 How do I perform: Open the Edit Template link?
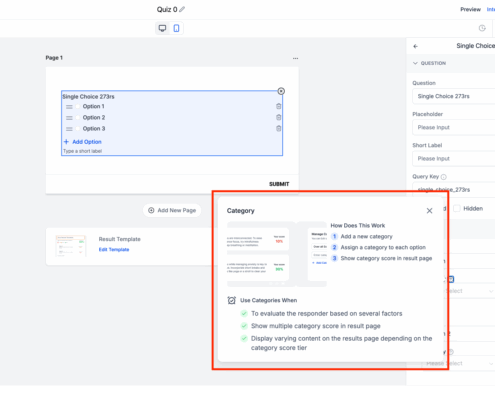coord(114,250)
